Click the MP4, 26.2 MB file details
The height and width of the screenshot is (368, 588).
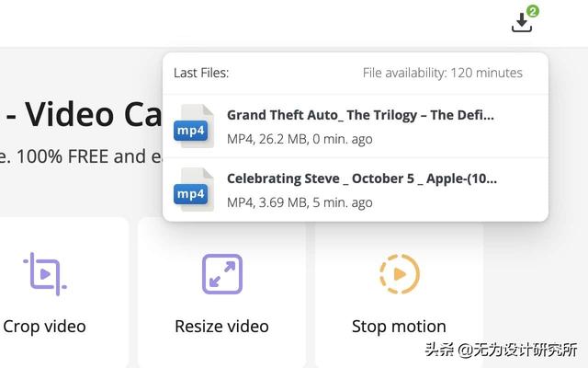[x=300, y=139]
